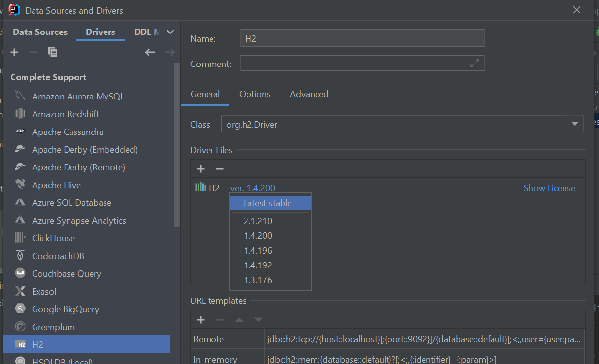Navigate back with left arrow
599x364 pixels.
(x=150, y=52)
